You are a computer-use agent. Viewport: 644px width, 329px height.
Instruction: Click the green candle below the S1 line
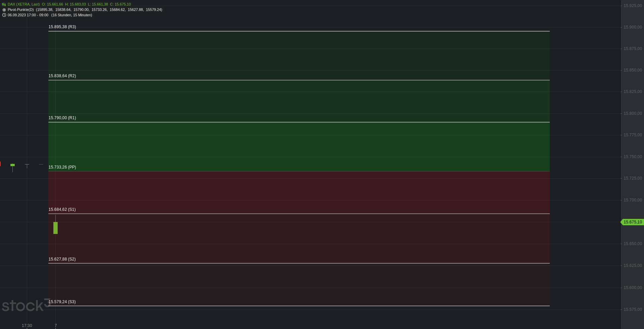(55, 228)
